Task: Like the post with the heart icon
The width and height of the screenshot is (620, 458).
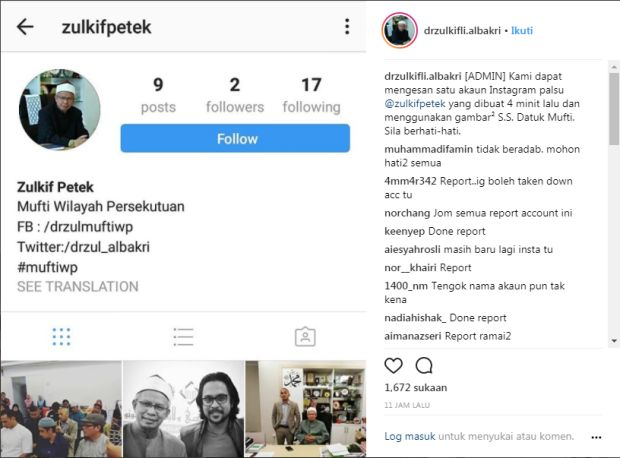Action: pyautogui.click(x=393, y=365)
